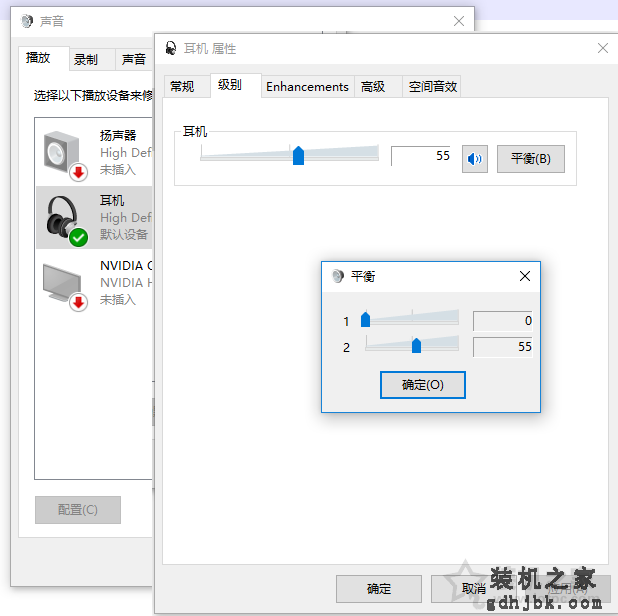
Task: Click the 平衡(B) button
Action: (x=531, y=159)
